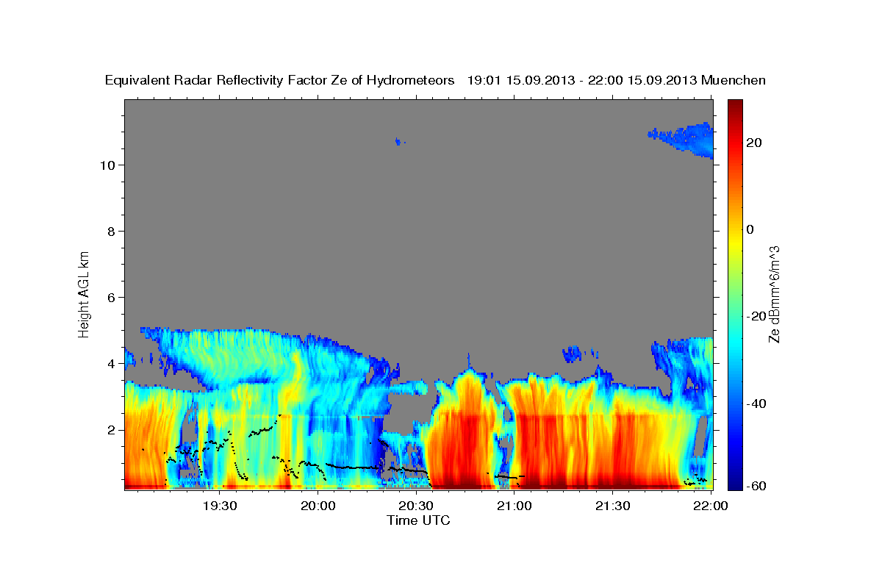
Task: Click the '22:00' time tick label
Action: click(x=710, y=506)
